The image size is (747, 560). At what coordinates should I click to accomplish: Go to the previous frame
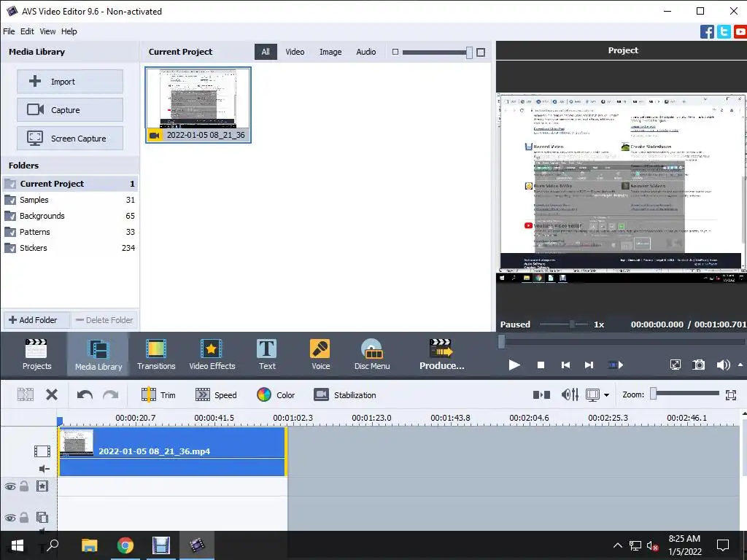(x=565, y=365)
